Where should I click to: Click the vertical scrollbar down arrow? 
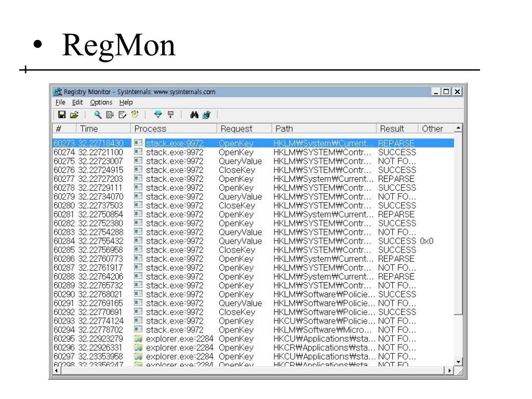[458, 362]
